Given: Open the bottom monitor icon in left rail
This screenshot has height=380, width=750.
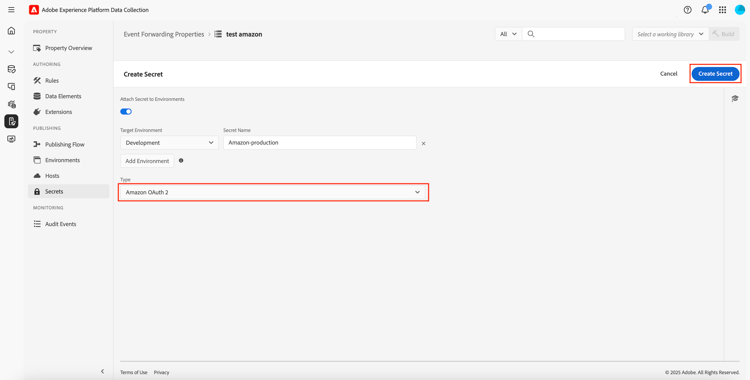Looking at the screenshot, I should [x=11, y=139].
